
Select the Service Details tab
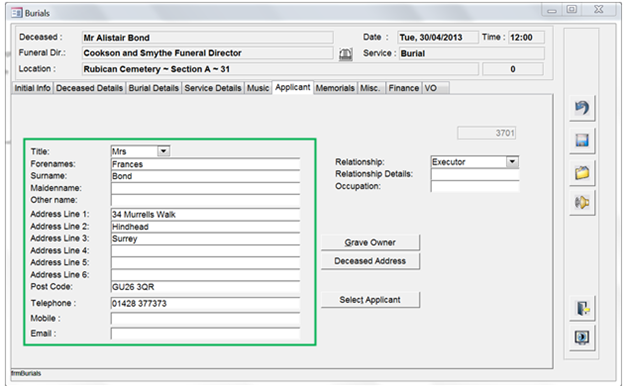(x=213, y=88)
